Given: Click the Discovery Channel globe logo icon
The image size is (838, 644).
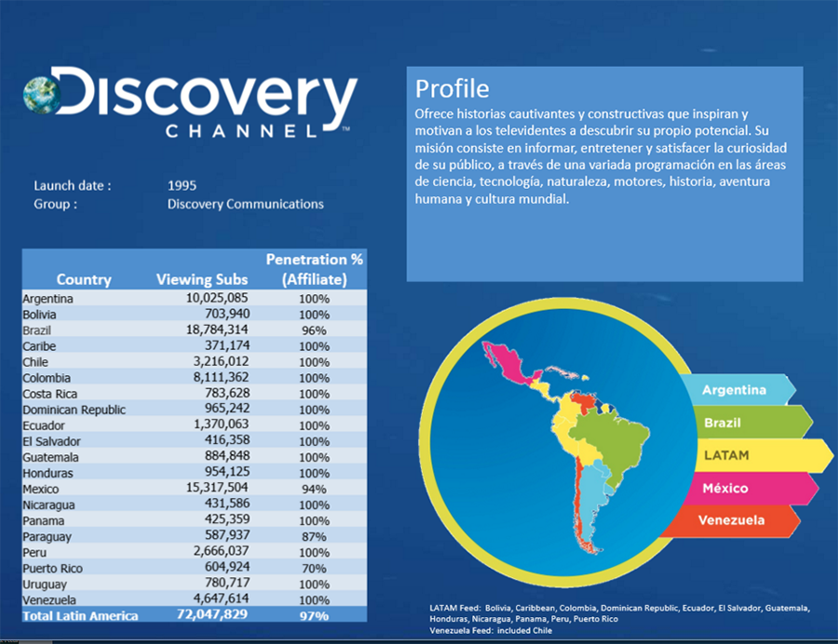Looking at the screenshot, I should coord(40,96).
